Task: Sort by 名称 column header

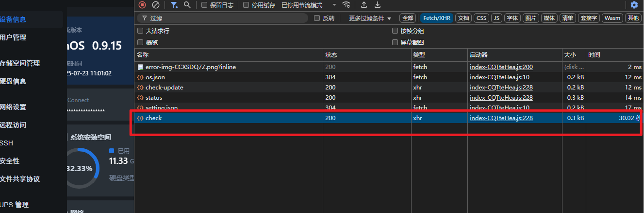Action: point(229,55)
